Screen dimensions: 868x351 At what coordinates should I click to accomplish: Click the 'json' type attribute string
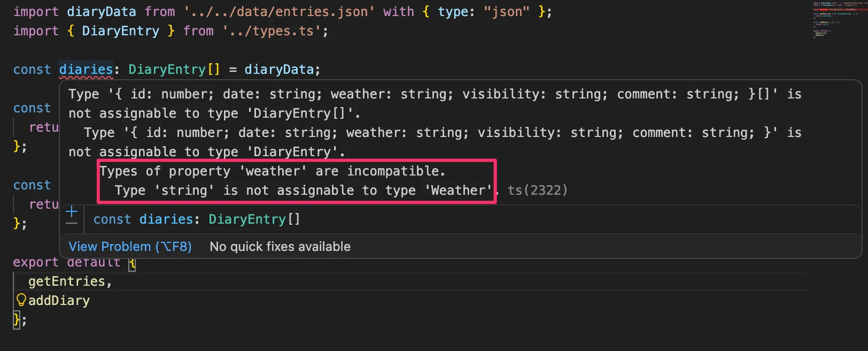(506, 12)
